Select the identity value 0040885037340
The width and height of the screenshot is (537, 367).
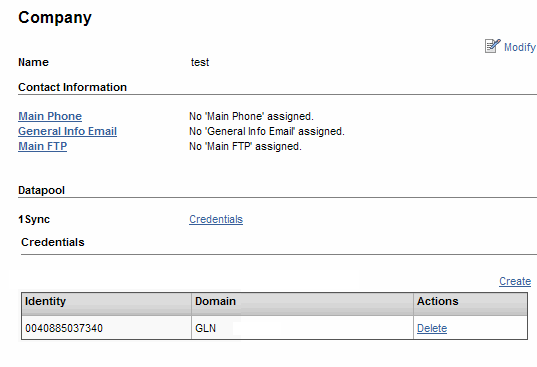(64, 328)
